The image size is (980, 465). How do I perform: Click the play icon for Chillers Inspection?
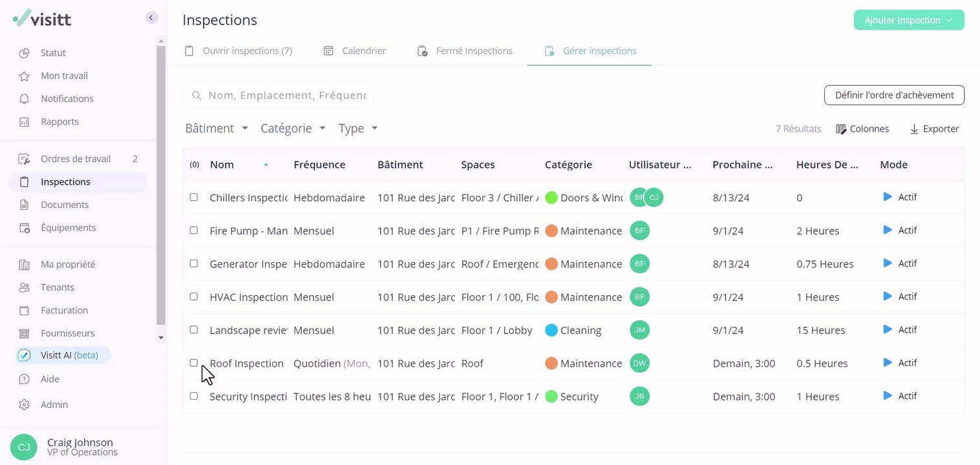(x=888, y=197)
